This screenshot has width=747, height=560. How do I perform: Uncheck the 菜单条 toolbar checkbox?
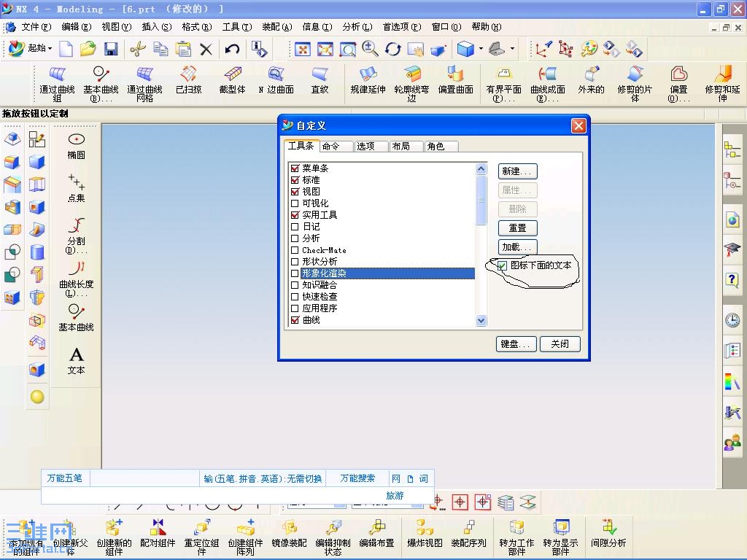[295, 168]
